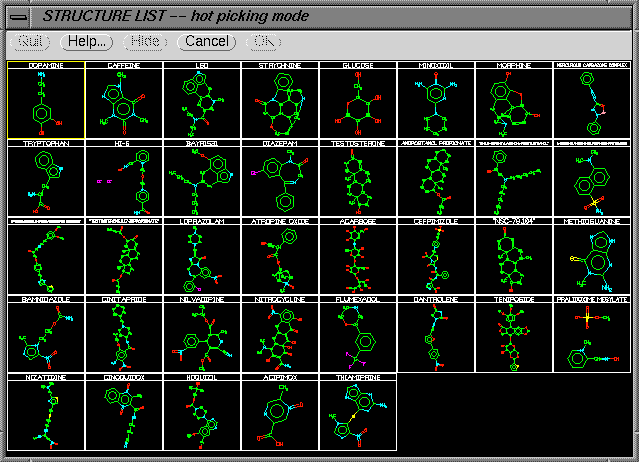
Task: Select the MORPHINE molecule tile
Action: tap(513, 104)
